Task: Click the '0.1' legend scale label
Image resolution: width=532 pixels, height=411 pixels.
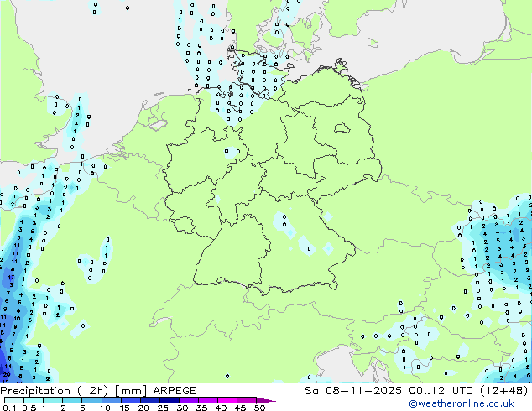Action: tap(9, 408)
